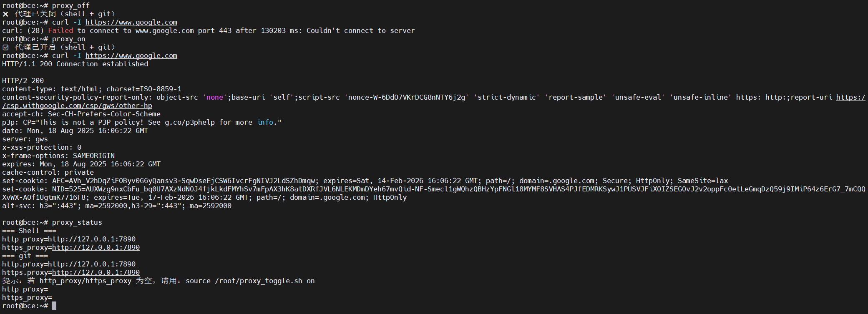Screen dimensions: 868x314
Task: Click the checked box before 代理已开启
Action: (x=5, y=48)
